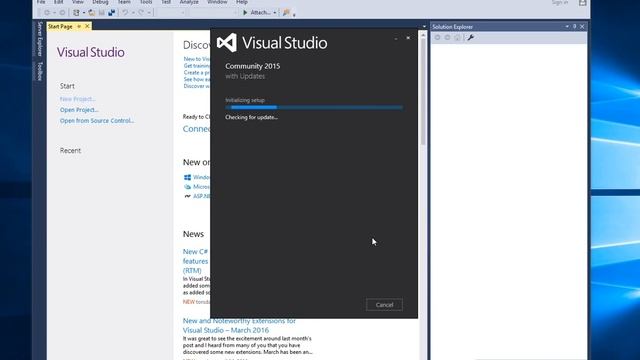Click the Windows logo icon under New on

pyautogui.click(x=187, y=177)
